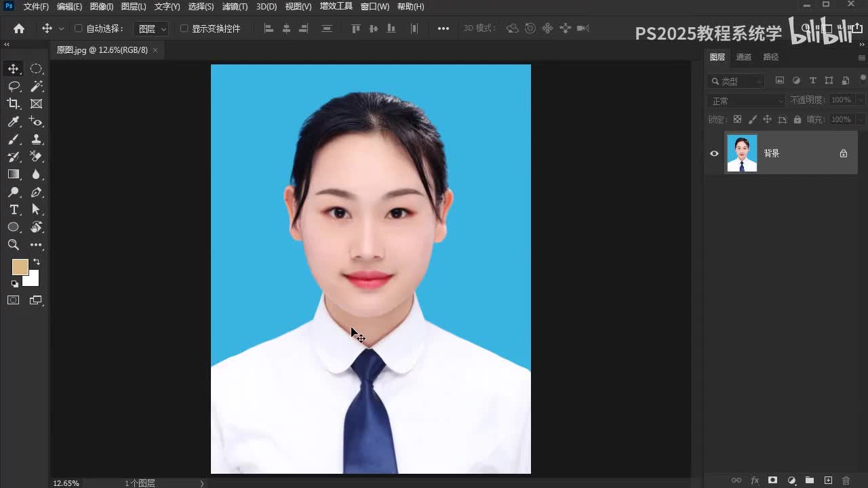Open the 滤镜(T) menu
Screen dimensions: 868x488
[235, 7]
